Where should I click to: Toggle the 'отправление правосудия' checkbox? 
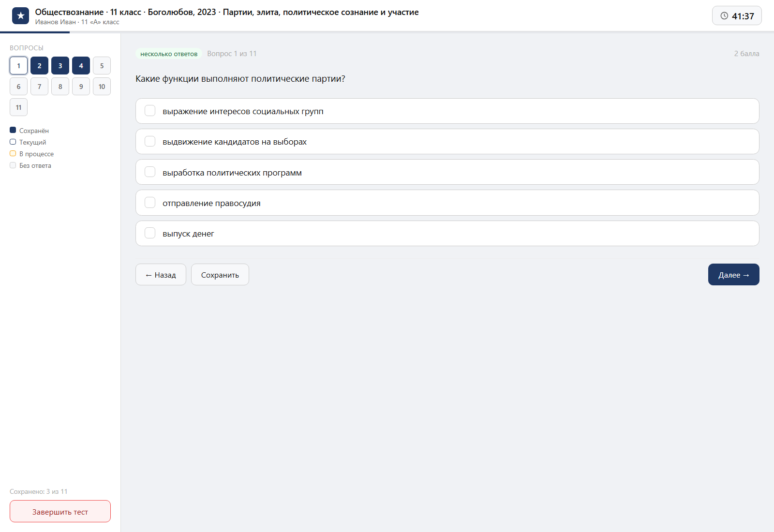click(150, 203)
